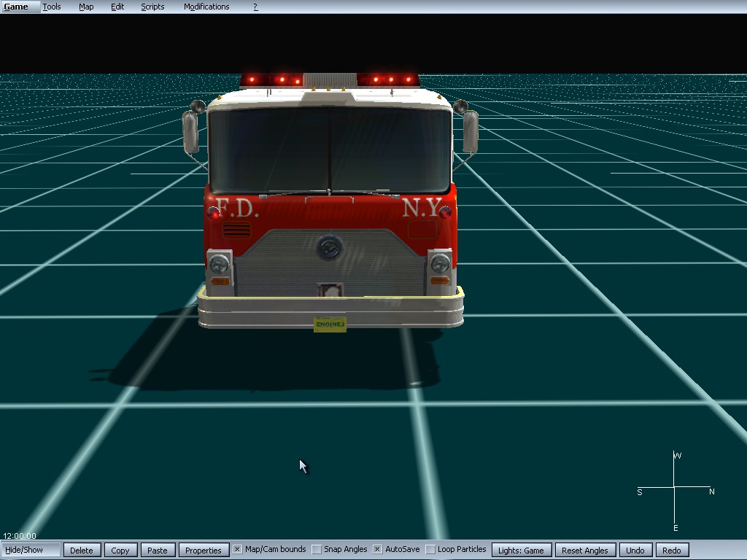Image resolution: width=747 pixels, height=560 pixels.
Task: Open object Properties
Action: click(x=204, y=550)
